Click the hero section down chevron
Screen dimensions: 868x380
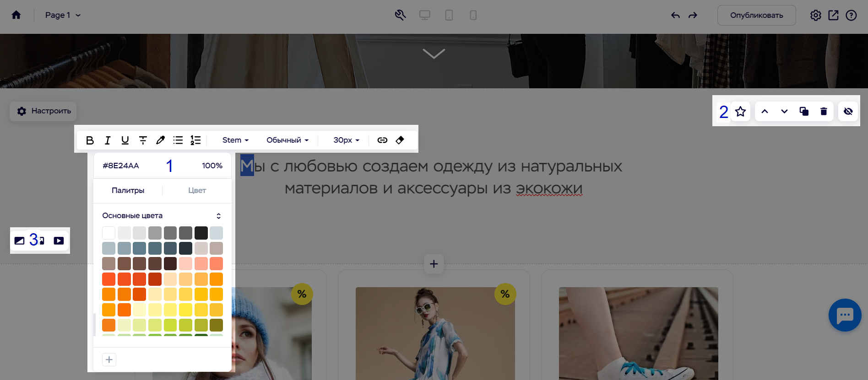coord(434,54)
